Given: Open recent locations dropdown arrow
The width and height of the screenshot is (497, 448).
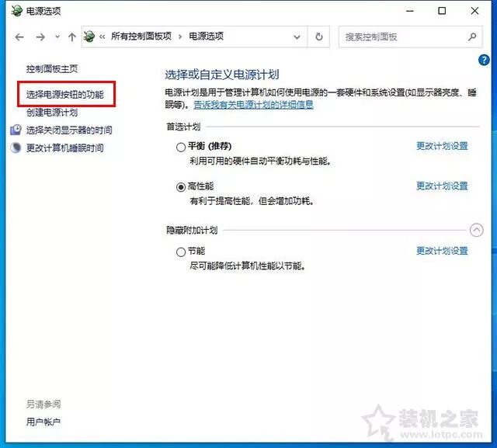Looking at the screenshot, I should [x=57, y=36].
